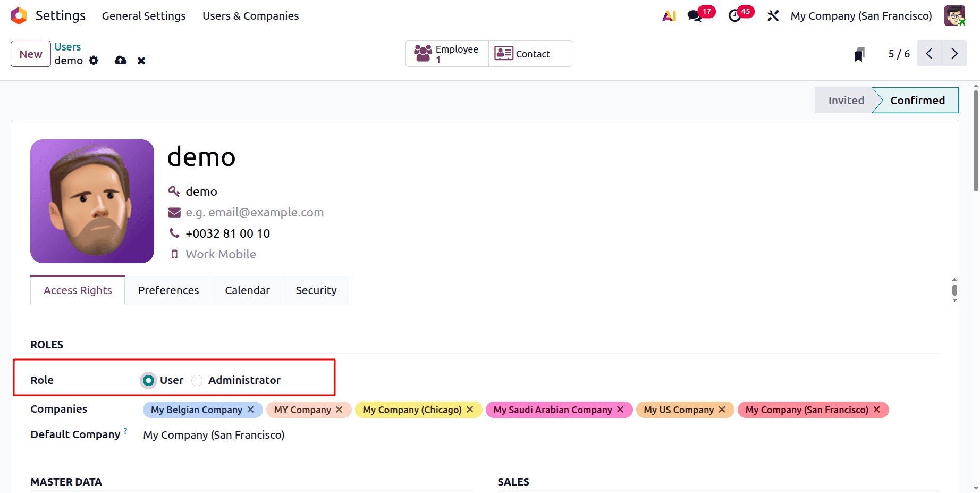Screen dimensions: 980x493
Task: Switch to the Preferences tab
Action: 168,290
